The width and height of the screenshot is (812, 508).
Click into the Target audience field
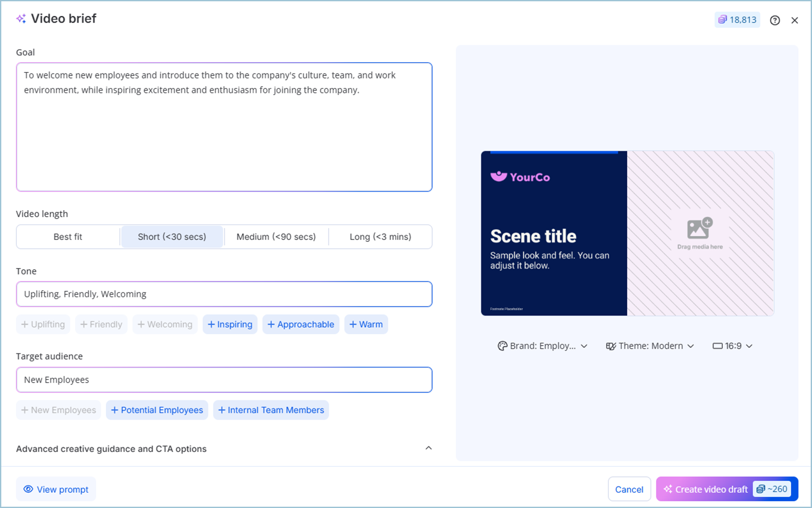[224, 380]
